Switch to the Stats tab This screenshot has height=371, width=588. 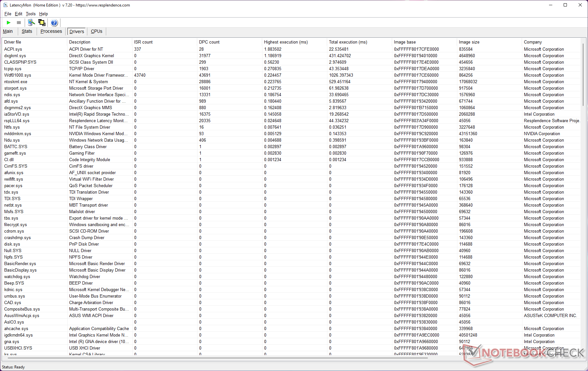pyautogui.click(x=27, y=31)
